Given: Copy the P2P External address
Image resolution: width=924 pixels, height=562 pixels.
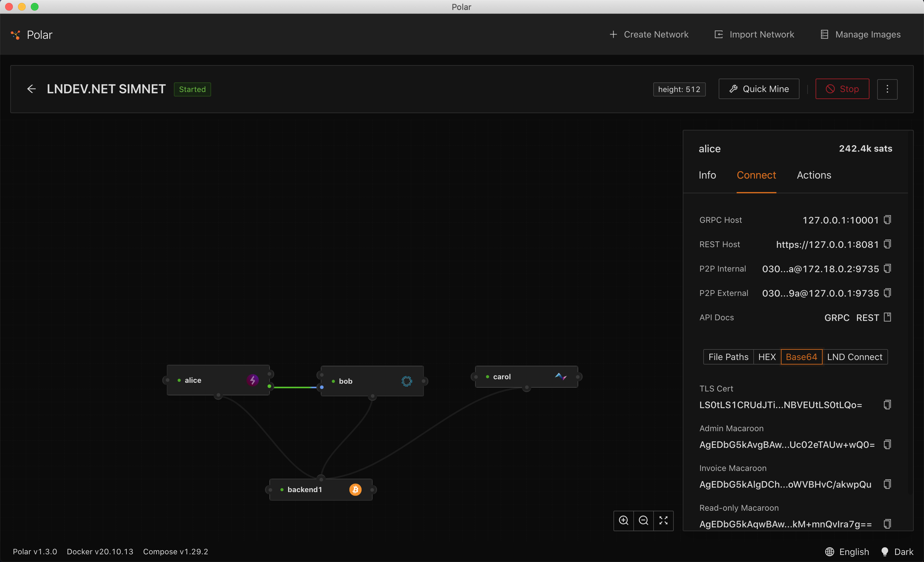Looking at the screenshot, I should point(887,293).
